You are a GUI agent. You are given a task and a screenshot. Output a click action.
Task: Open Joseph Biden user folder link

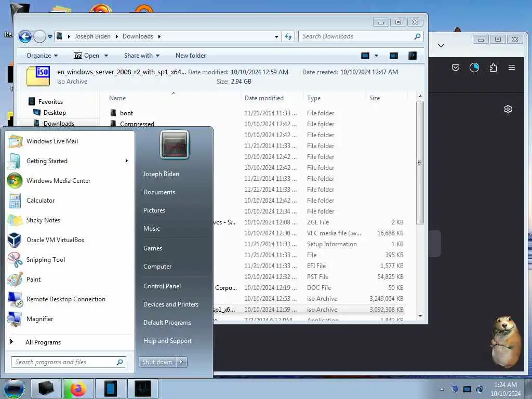tap(161, 174)
